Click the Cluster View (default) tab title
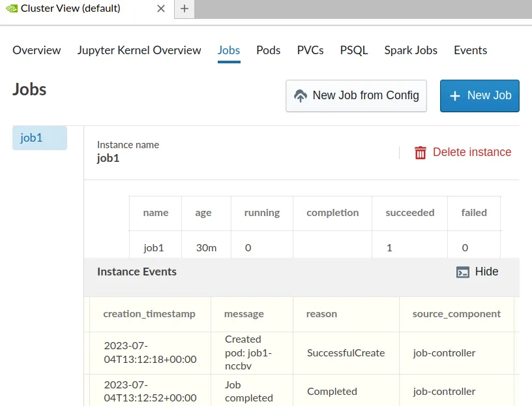 (70, 8)
